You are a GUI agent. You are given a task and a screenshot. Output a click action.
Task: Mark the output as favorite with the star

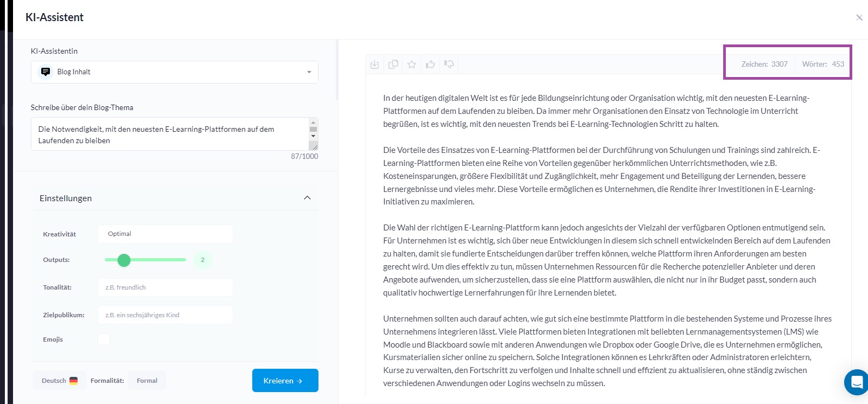pyautogui.click(x=412, y=65)
